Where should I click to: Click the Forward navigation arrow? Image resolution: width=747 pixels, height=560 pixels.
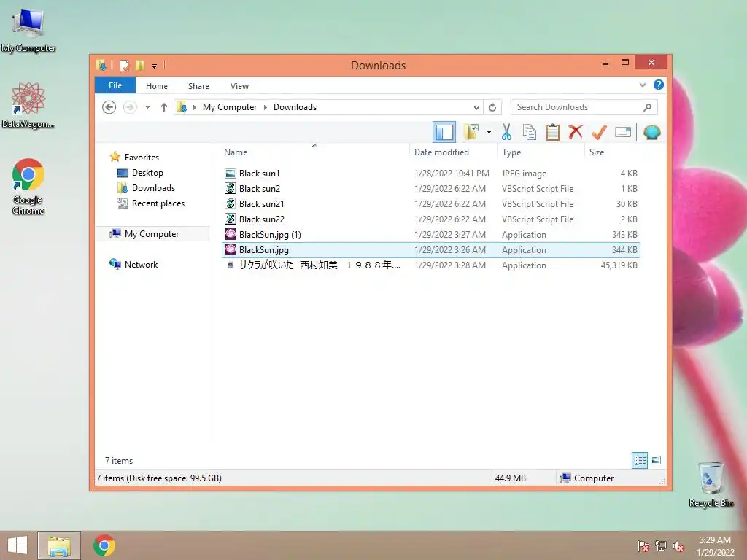coord(130,107)
